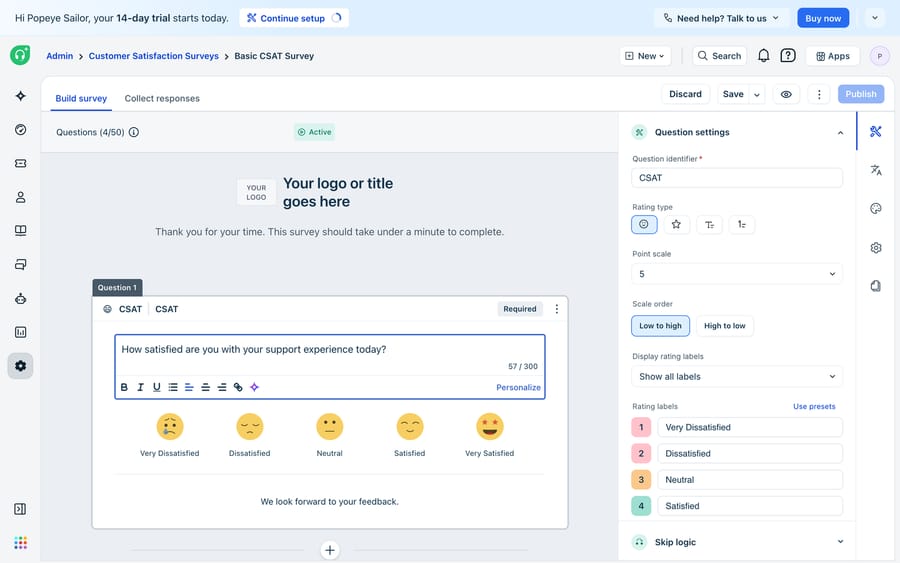
Task: Open the Freddy AI sparkle icon in sidebar
Action: pyautogui.click(x=21, y=96)
